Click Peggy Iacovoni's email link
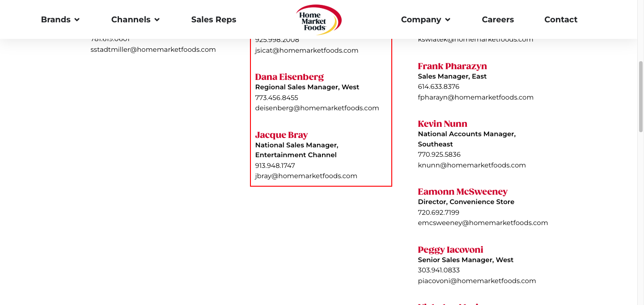The height and width of the screenshot is (305, 644). pyautogui.click(x=477, y=281)
